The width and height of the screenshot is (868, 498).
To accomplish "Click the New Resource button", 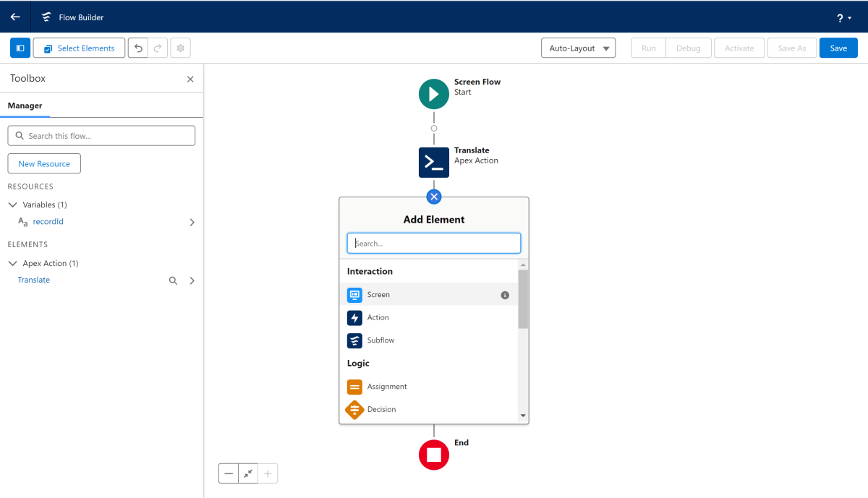I will 44,164.
